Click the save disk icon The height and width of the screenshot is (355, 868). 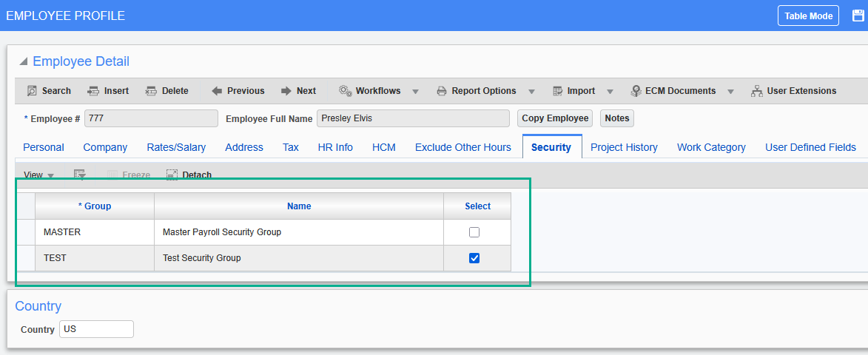(x=858, y=16)
